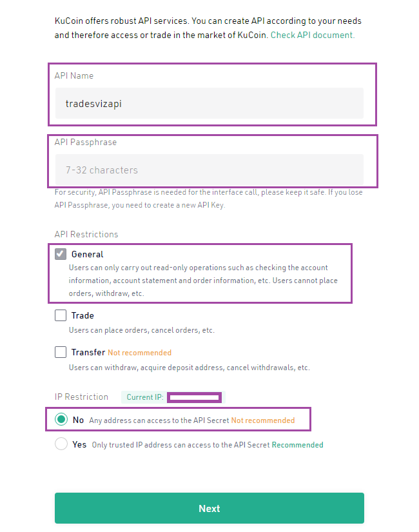The height and width of the screenshot is (532, 419).
Task: Enable the Trade permission checkbox
Action: tap(61, 315)
